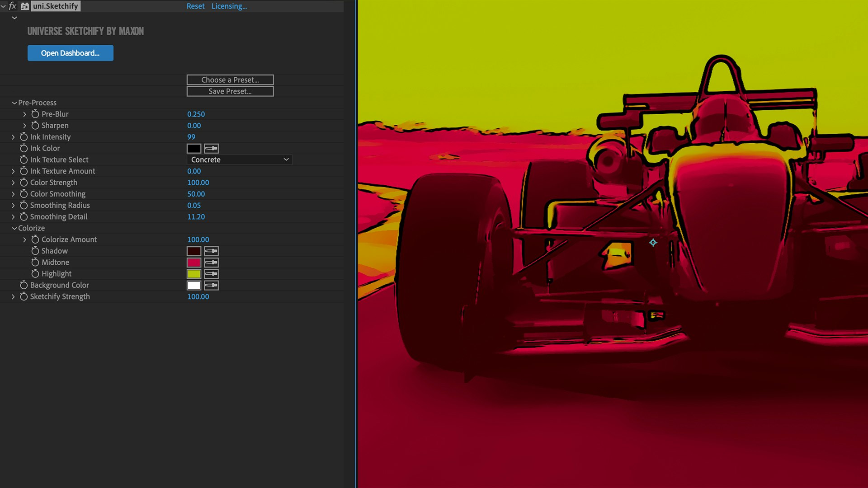Click the effect point crosshair on car

653,243
